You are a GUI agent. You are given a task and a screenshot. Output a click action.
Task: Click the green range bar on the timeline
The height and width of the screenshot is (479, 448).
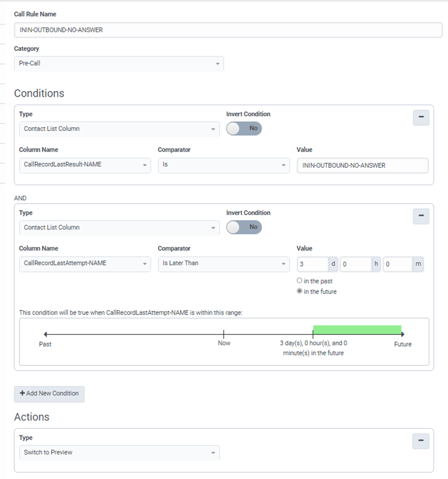357,330
